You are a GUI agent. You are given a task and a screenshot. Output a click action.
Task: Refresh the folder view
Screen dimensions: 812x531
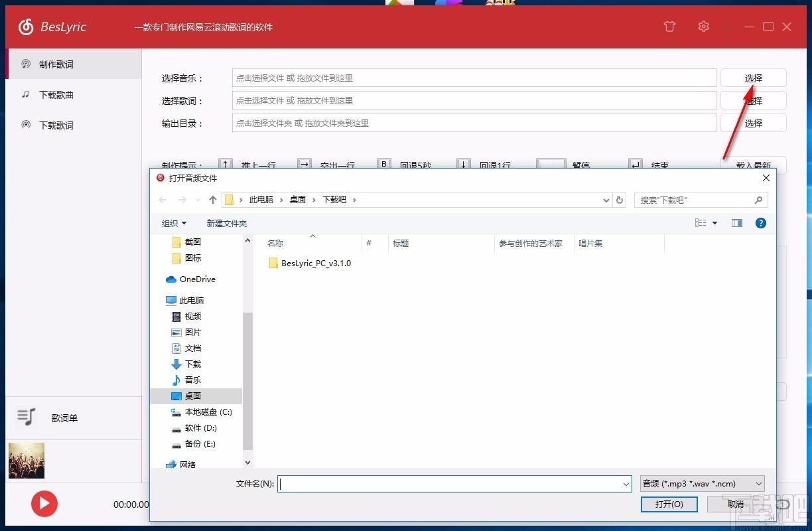point(620,200)
